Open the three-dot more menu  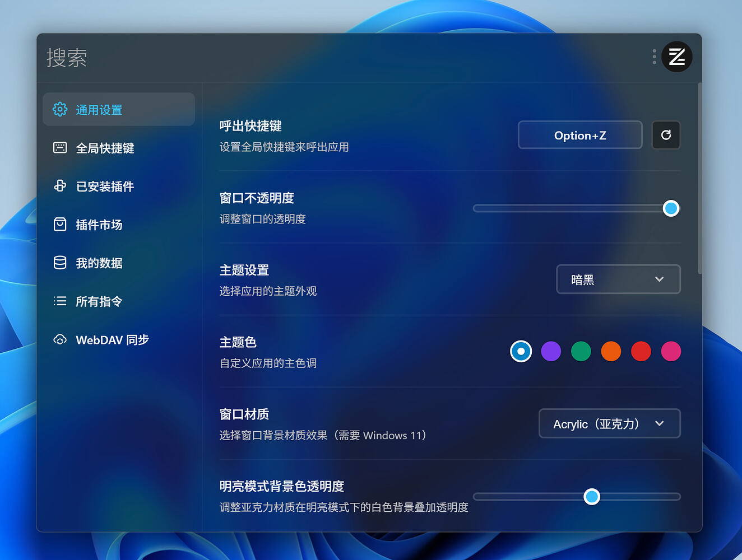(654, 57)
